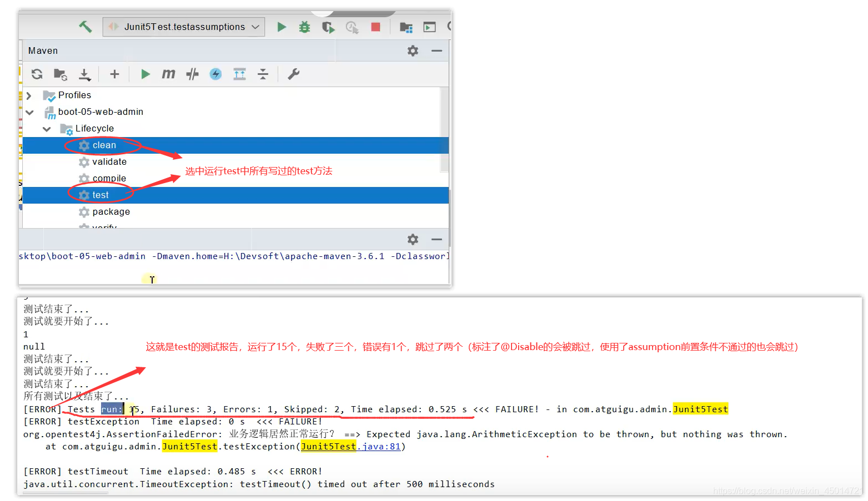
Task: Run Maven Build with the green play icon
Action: pos(145,74)
